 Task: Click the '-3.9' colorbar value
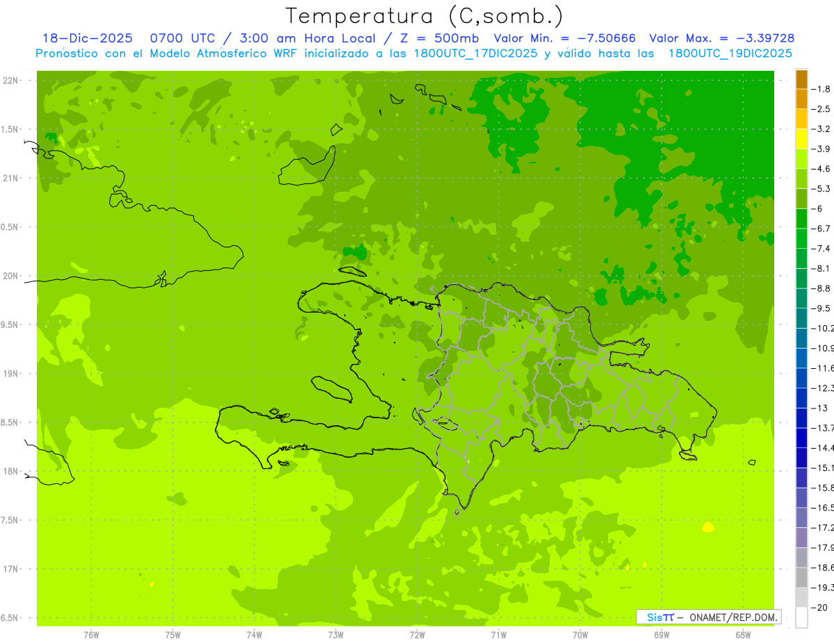pos(821,149)
